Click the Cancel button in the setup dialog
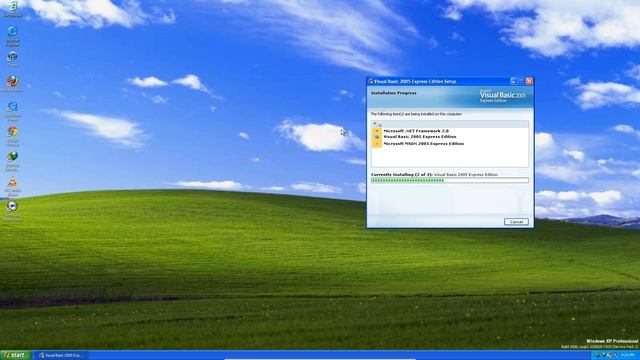 pos(516,222)
